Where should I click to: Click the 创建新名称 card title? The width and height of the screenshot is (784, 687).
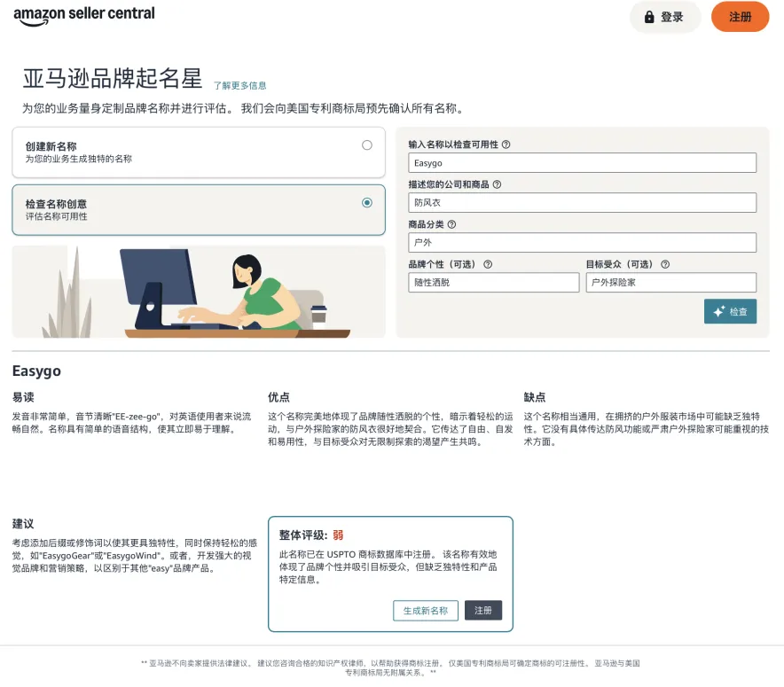tap(51, 146)
